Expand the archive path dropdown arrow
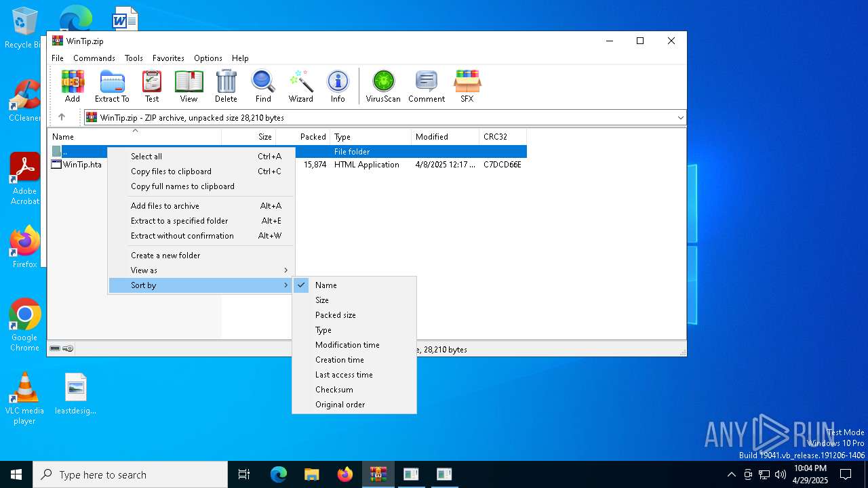Image resolution: width=868 pixels, height=488 pixels. pos(680,118)
